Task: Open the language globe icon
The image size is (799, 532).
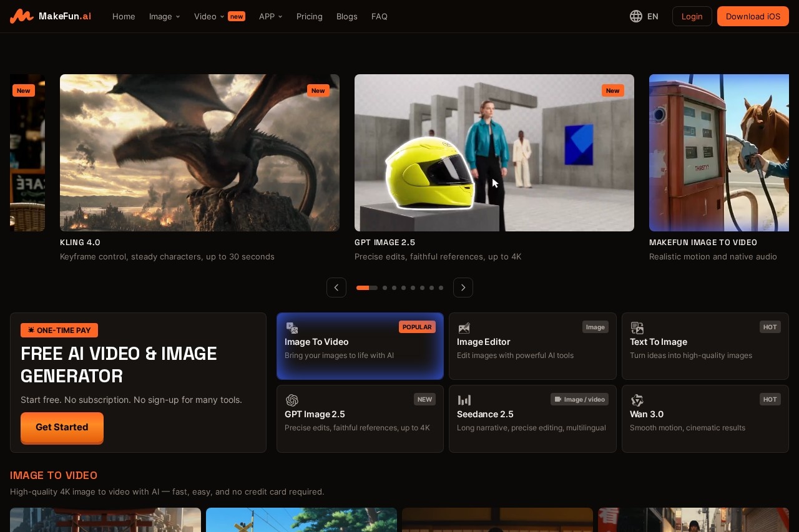Action: point(636,16)
